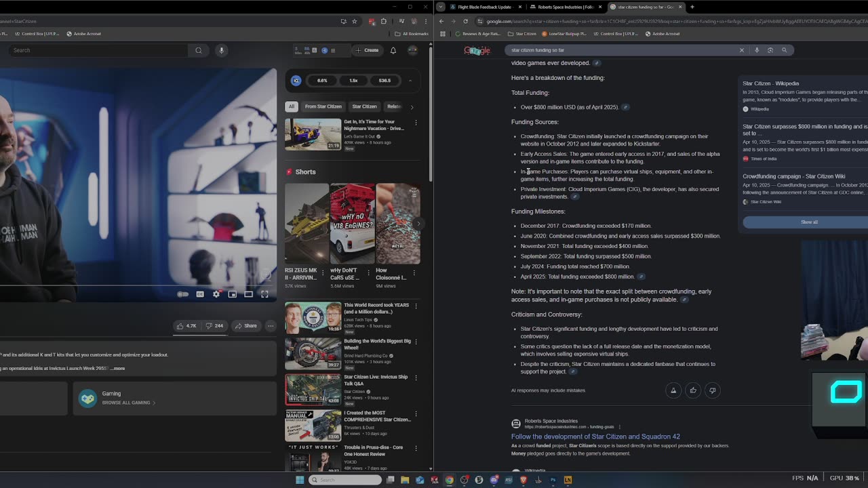Open video player settings gear
Viewport: 868px width, 488px height.
pos(216,294)
